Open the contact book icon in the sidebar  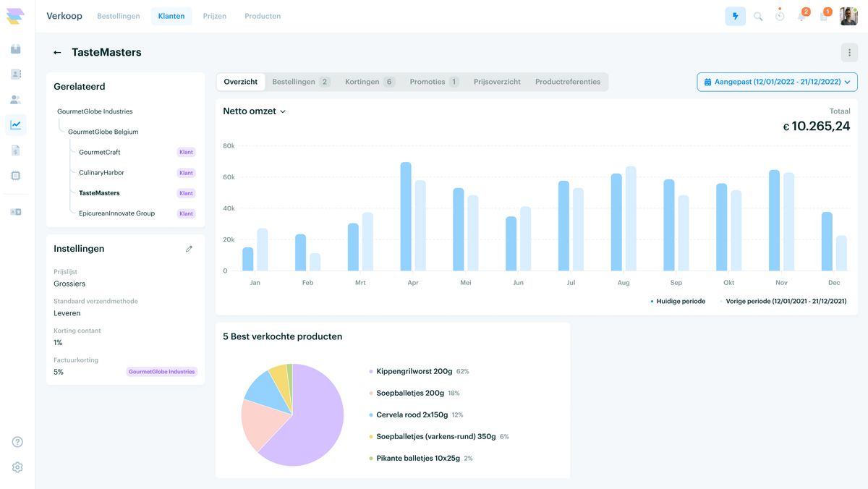coord(16,75)
